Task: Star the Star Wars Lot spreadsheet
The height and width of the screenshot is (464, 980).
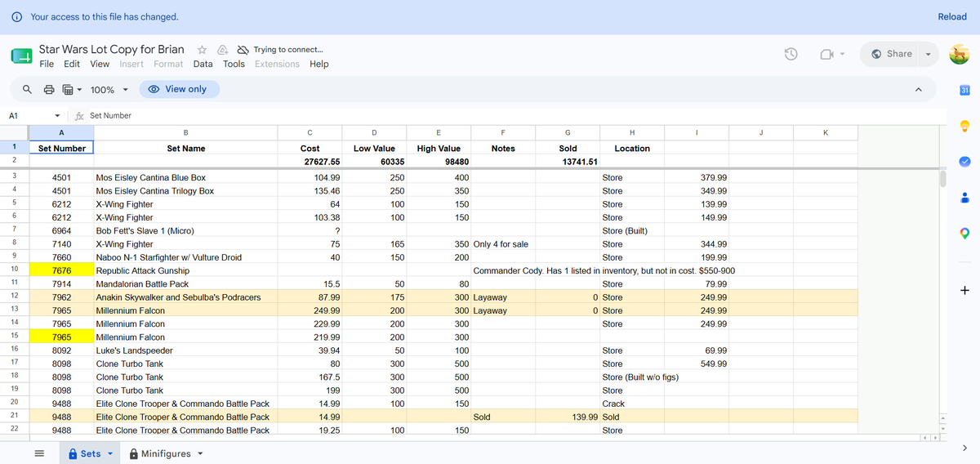Action: coord(202,50)
